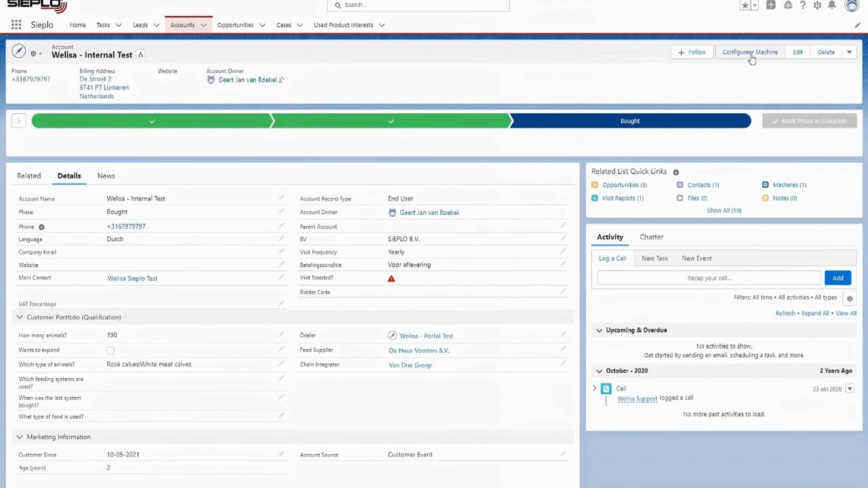Click the Configureer Machine button
The width and height of the screenshot is (868, 488).
tap(750, 52)
